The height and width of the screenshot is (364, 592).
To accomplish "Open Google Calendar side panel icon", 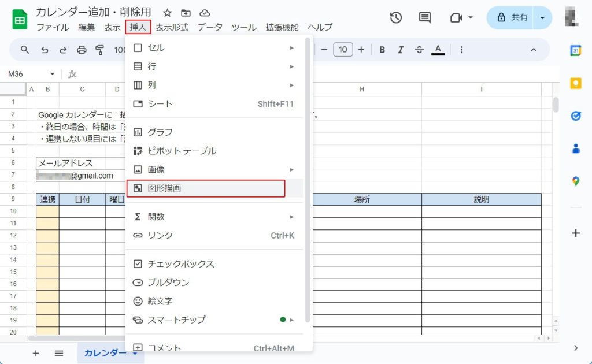I will pyautogui.click(x=575, y=50).
